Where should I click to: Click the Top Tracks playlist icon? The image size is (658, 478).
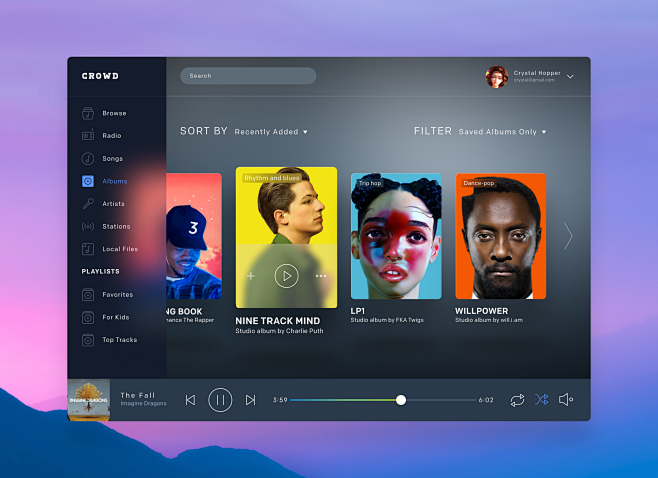88,340
